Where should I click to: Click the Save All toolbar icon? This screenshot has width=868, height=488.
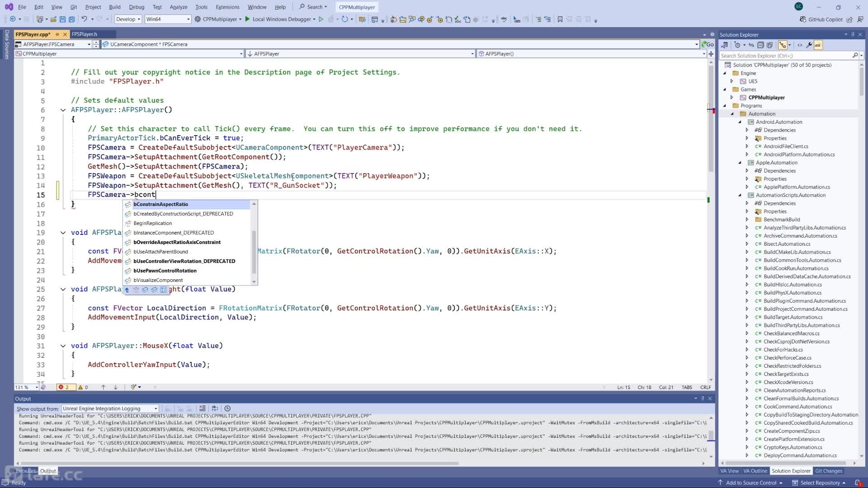(x=71, y=19)
